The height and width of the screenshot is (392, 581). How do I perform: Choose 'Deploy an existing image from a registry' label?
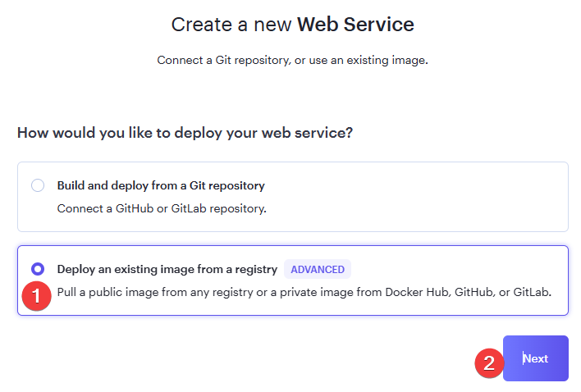(167, 269)
